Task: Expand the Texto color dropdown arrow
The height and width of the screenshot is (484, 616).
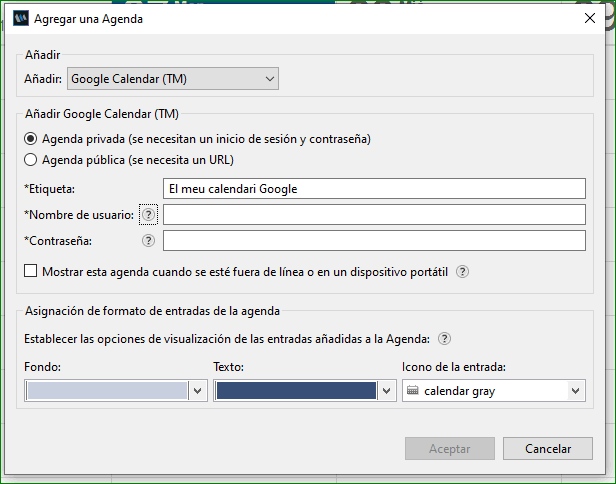Action: tap(387, 390)
